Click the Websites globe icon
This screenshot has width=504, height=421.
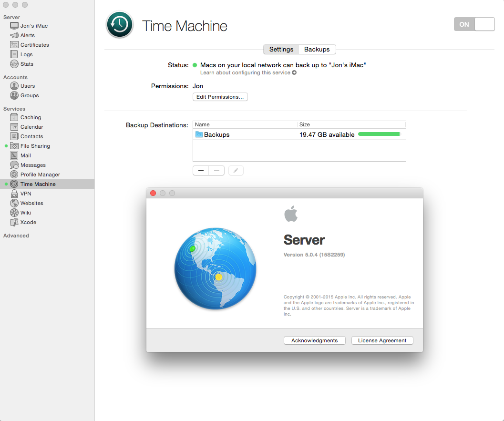(x=14, y=203)
